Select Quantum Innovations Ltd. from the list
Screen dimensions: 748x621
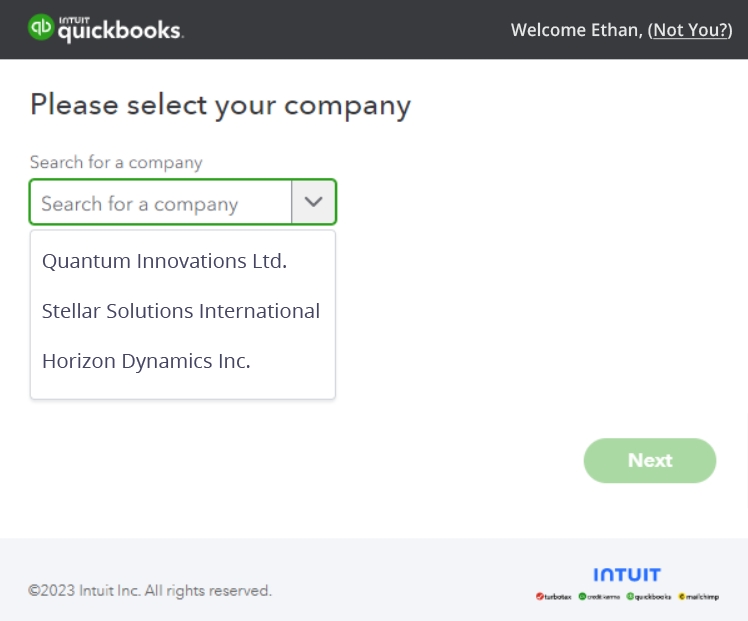(x=165, y=261)
